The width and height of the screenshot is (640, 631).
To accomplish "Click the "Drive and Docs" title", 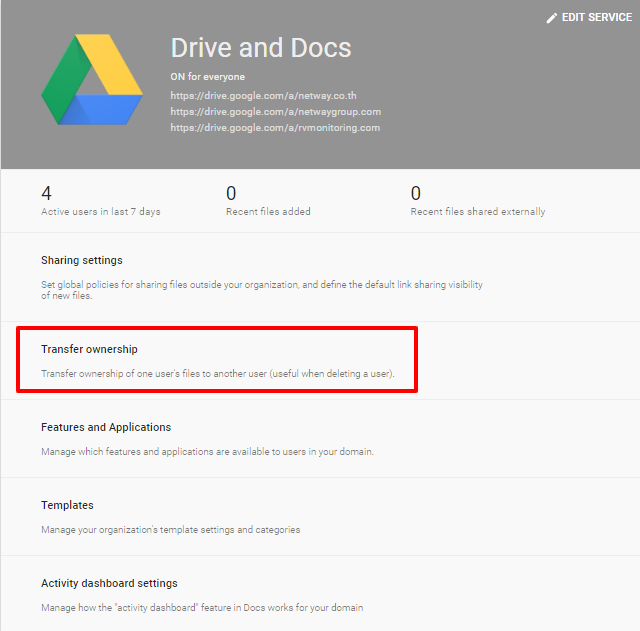I will 261,48.
